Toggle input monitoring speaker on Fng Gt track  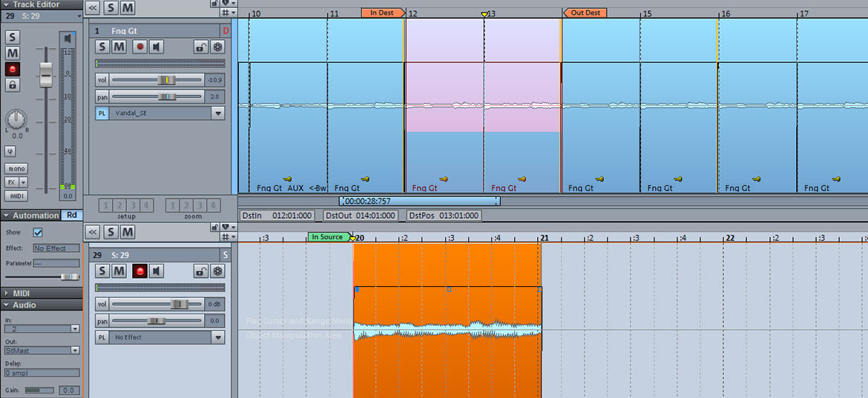tap(156, 47)
